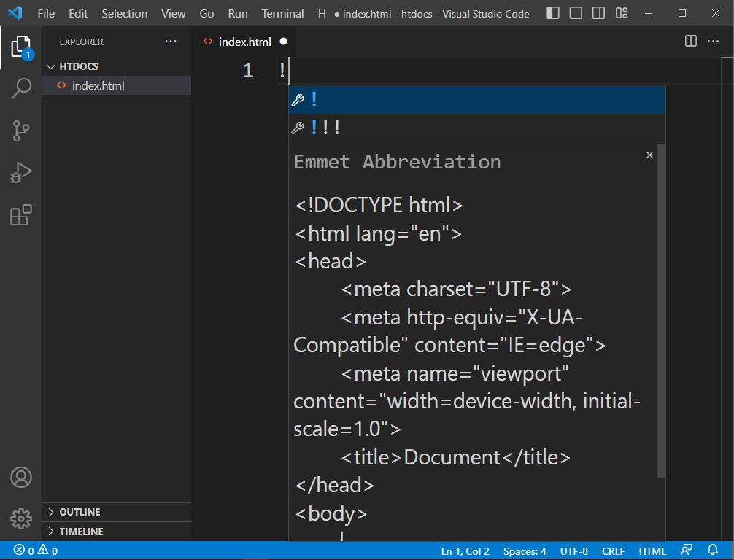Open the Run and Debug icon
Image resolution: width=734 pixels, height=560 pixels.
tap(21, 172)
